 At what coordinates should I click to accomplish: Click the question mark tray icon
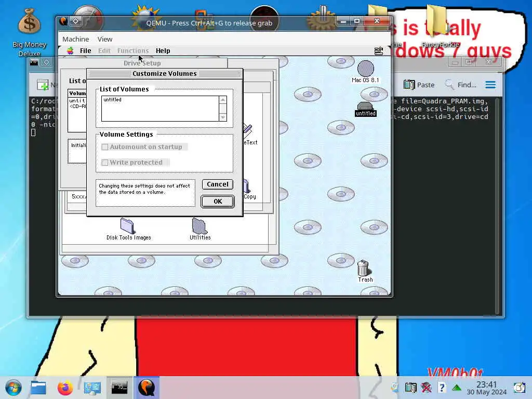coord(442,388)
